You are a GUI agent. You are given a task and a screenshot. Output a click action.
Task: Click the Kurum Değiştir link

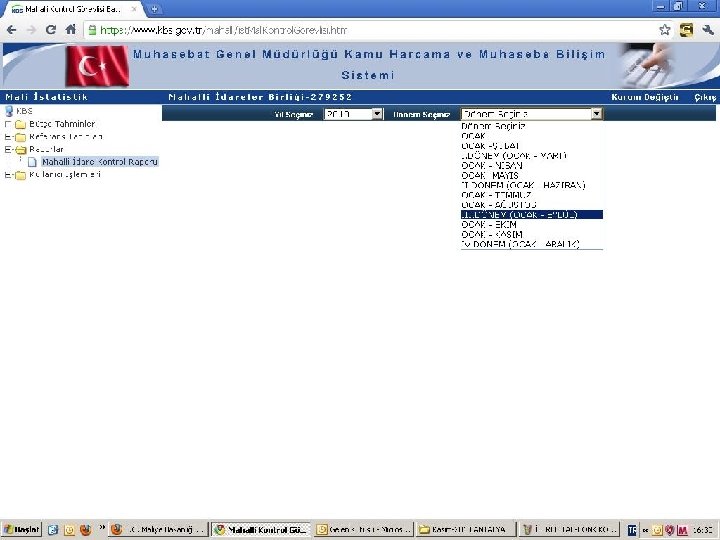click(x=645, y=97)
